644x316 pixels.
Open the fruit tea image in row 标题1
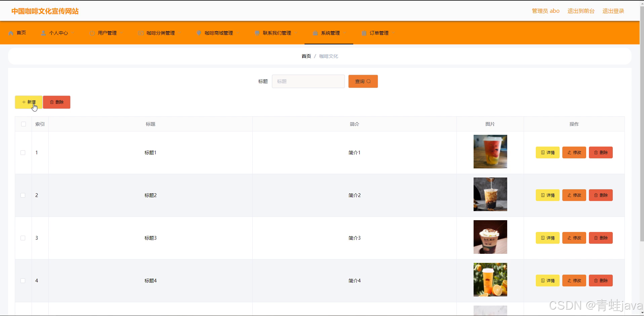(490, 152)
